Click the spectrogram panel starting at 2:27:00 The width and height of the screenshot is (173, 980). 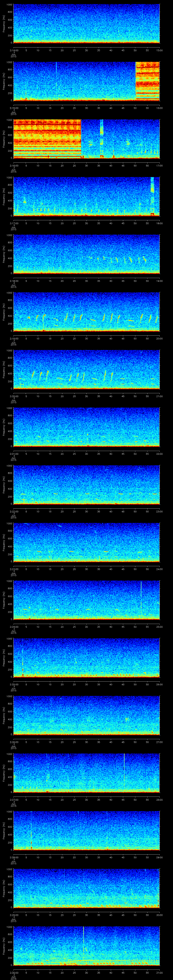[x=86, y=773]
